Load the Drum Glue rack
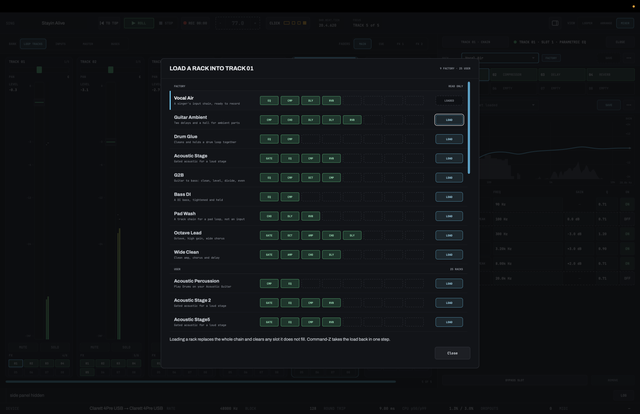This screenshot has width=640, height=414. [x=449, y=139]
